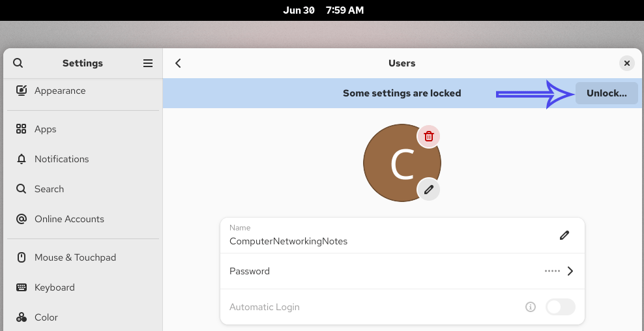Image resolution: width=644 pixels, height=331 pixels.
Task: Click the Search magnifier icon in sidebar
Action: 21,189
